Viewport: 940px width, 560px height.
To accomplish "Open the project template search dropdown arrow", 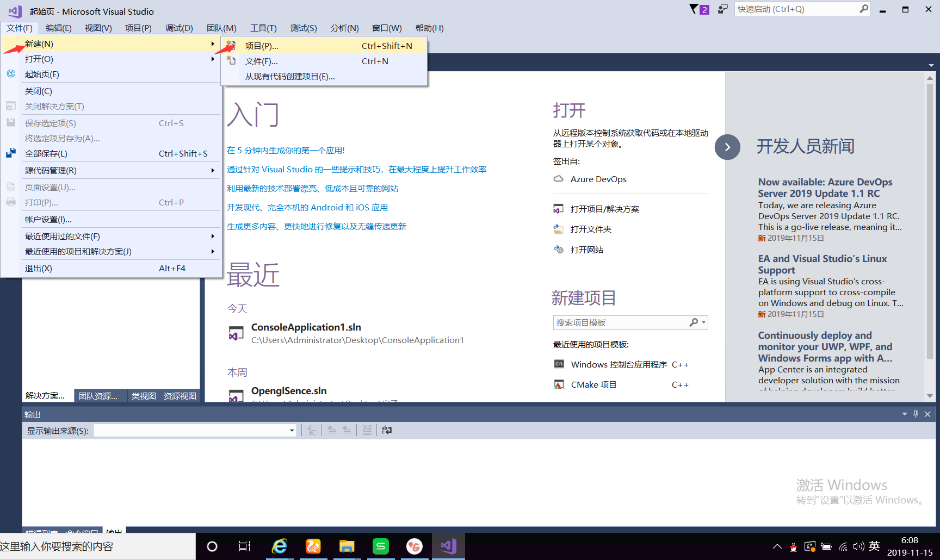I will pos(704,322).
